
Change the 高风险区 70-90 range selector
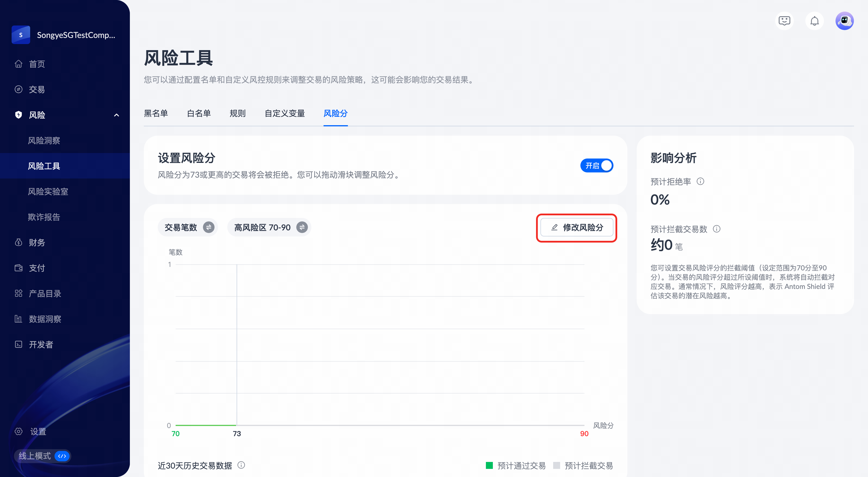click(x=302, y=227)
